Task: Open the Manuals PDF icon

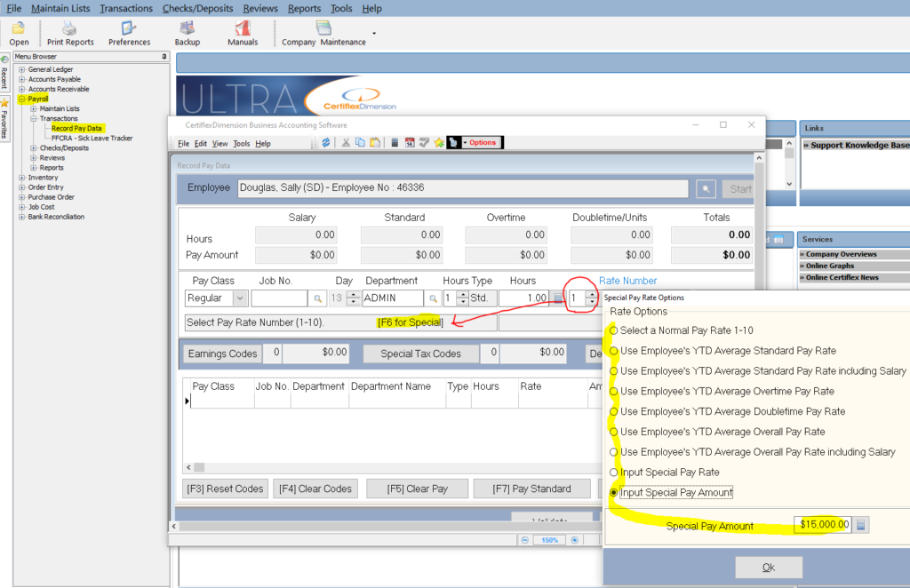Action: tap(242, 33)
